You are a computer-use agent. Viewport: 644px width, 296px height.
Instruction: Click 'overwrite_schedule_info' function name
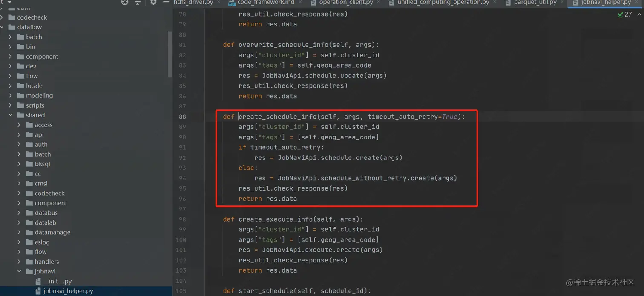283,45
